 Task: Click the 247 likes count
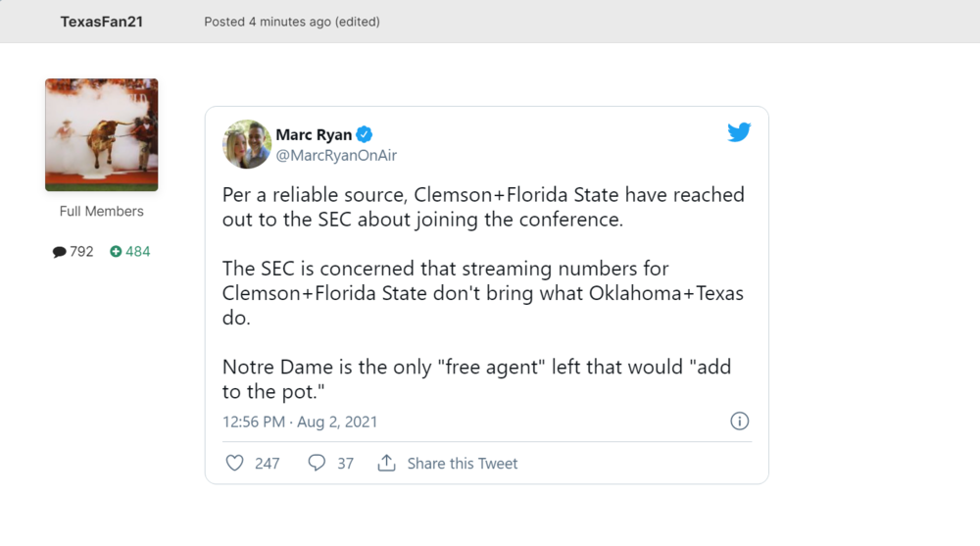tap(268, 463)
